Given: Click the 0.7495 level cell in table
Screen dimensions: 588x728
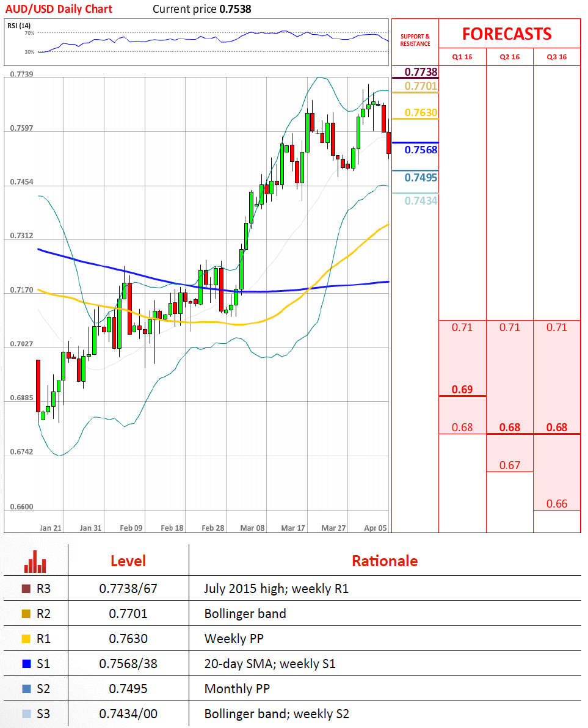Looking at the screenshot, I should point(128,689).
